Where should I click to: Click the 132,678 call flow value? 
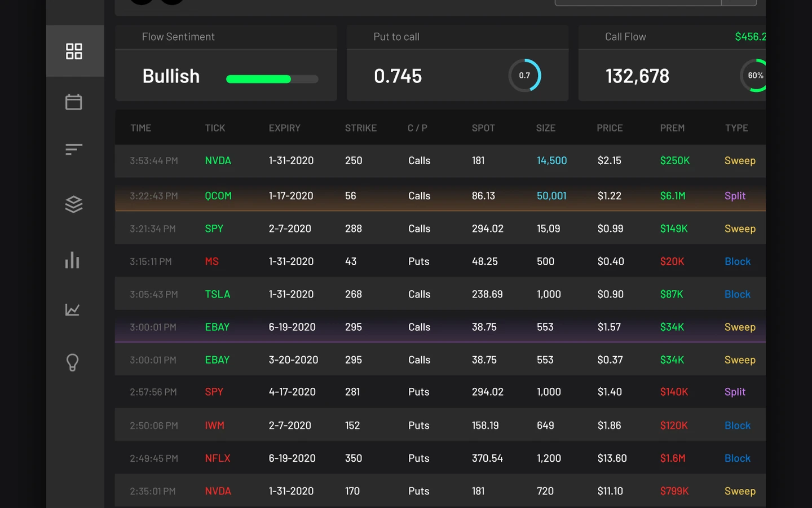click(637, 76)
